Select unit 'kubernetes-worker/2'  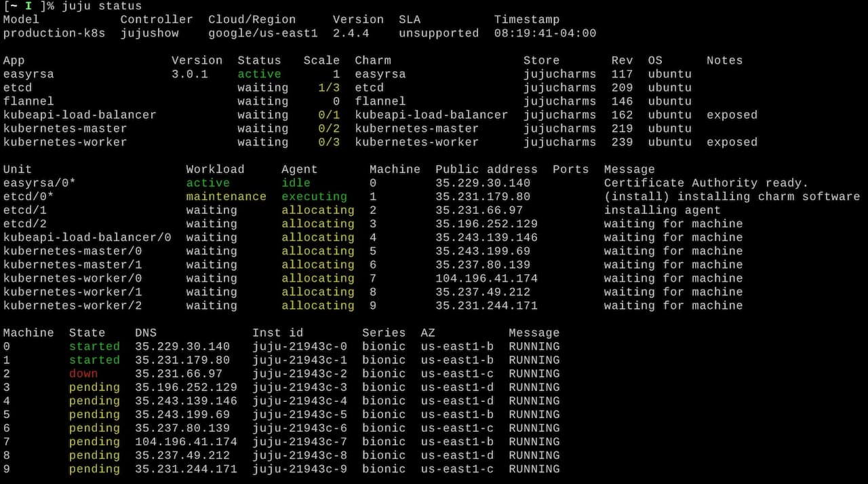pos(73,305)
